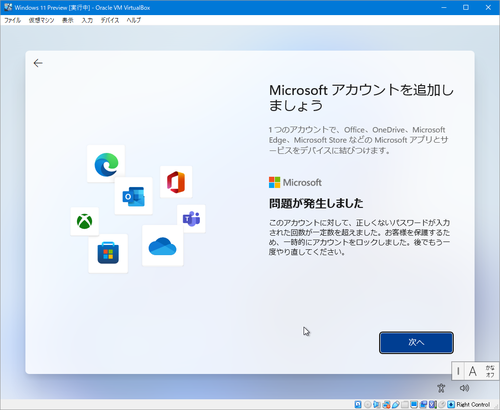Click the keyboard capture host key icon

coord(451,404)
